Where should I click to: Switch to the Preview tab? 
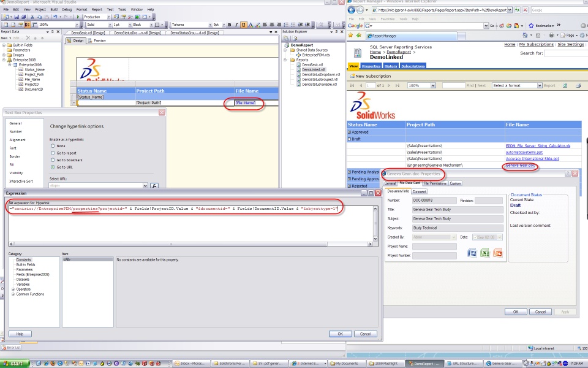[x=97, y=40]
